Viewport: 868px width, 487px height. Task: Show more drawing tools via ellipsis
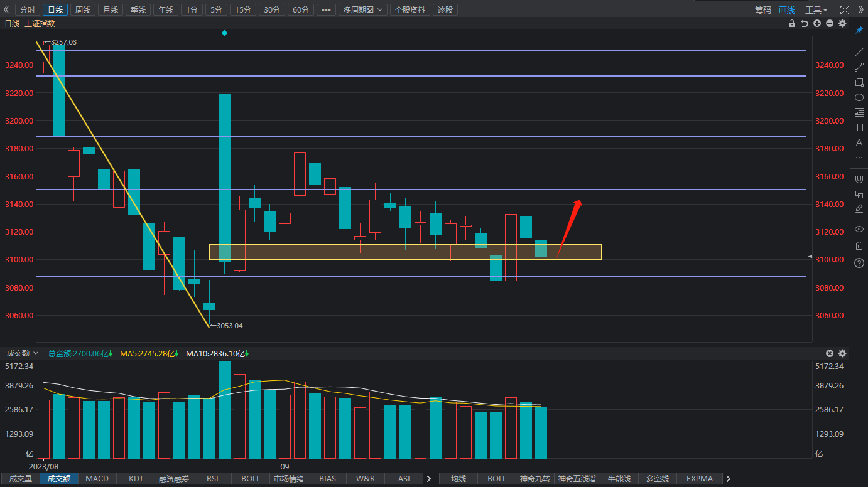coord(859,158)
